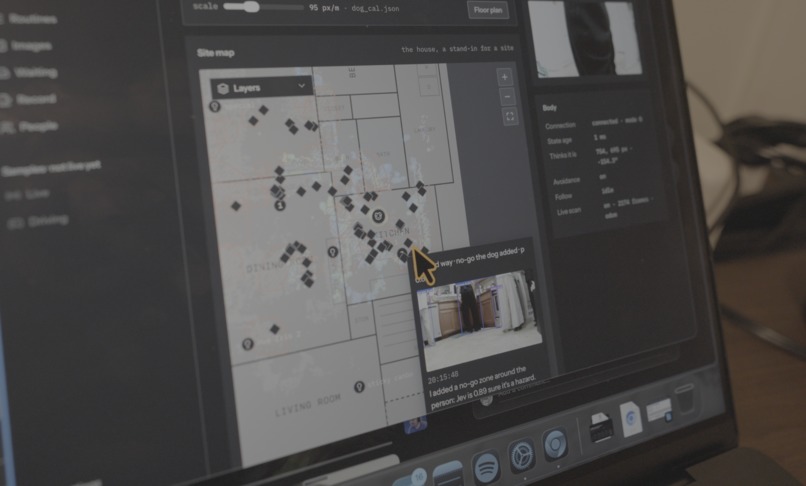Click the clock marker in the kitchen
806x486 pixels.
(x=378, y=215)
